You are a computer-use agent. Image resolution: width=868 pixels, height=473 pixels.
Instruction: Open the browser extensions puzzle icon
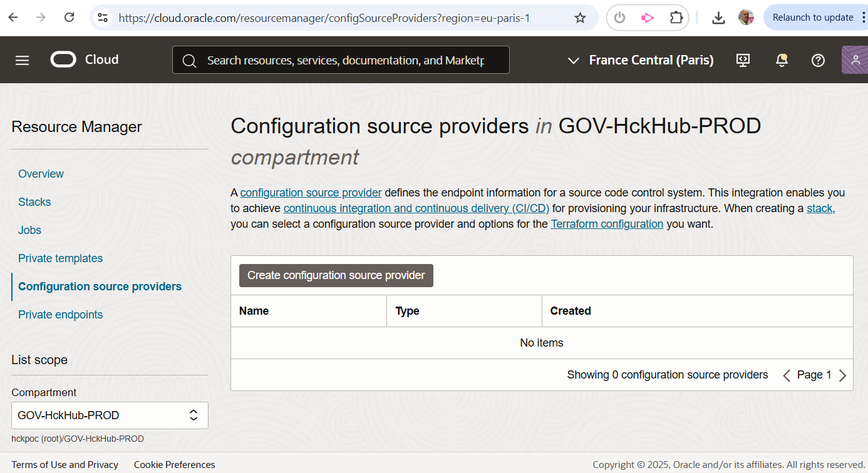(x=676, y=18)
